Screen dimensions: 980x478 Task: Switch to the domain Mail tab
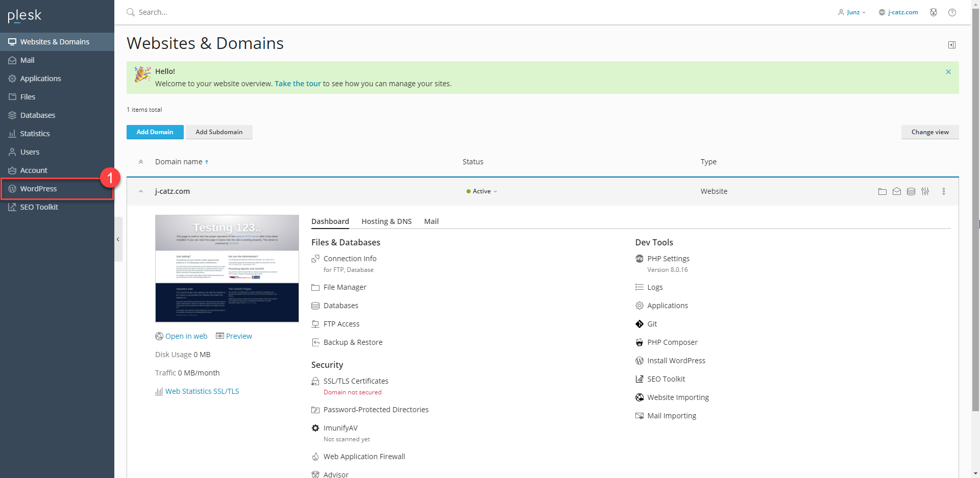[431, 221]
